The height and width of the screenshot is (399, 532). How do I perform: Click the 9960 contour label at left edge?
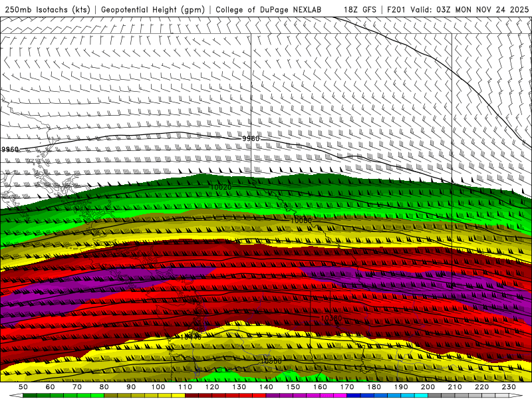9,149
